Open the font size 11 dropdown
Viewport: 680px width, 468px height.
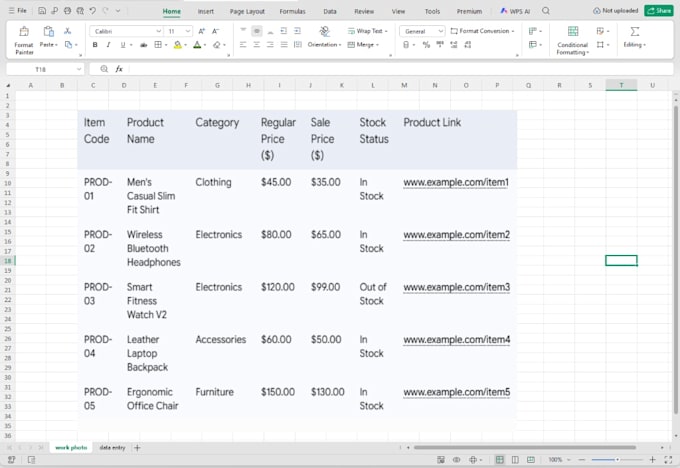pyautogui.click(x=187, y=31)
